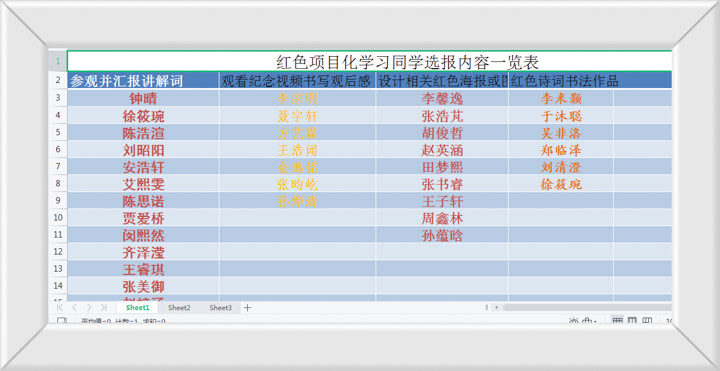720x371 pixels.
Task: Select row header 10
Action: pos(58,217)
